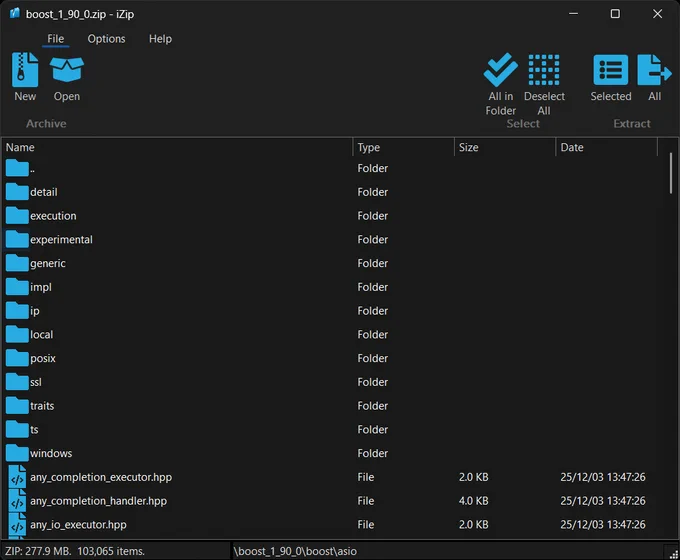Click the generic folder icon
680x560 pixels.
[17, 263]
